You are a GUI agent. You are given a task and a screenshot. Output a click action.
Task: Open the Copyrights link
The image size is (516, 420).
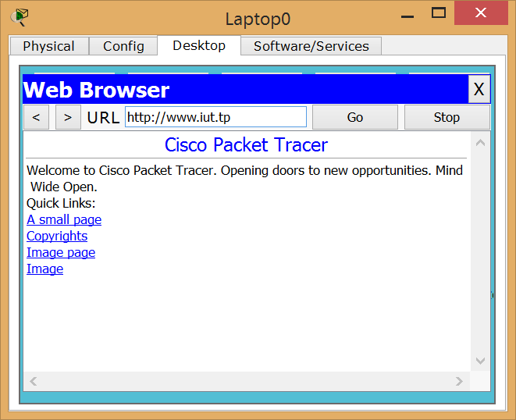tap(57, 236)
